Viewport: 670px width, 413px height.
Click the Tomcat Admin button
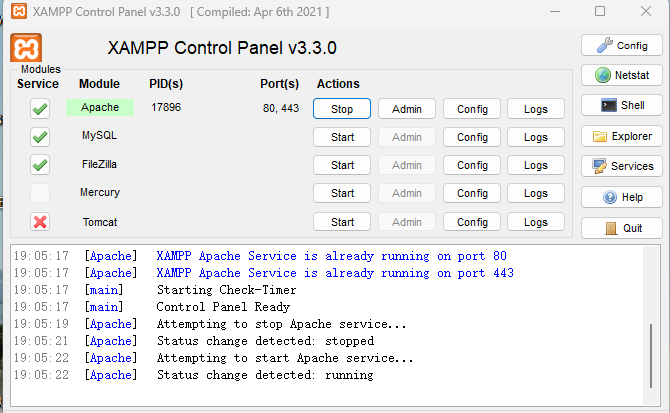coord(407,222)
